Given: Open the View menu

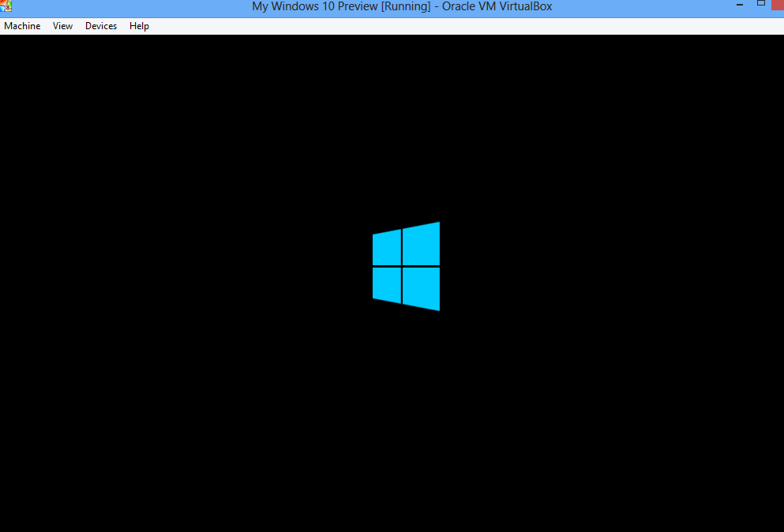Looking at the screenshot, I should 62,26.
